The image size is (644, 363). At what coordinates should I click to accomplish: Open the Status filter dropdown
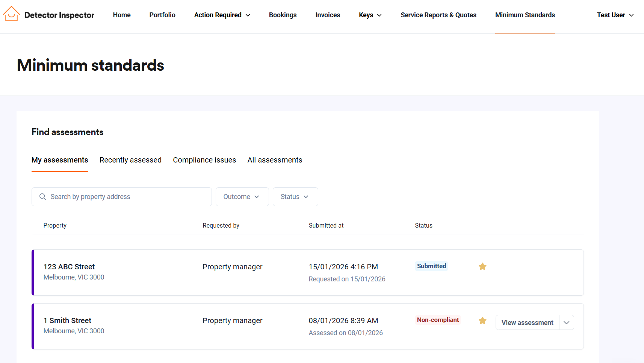tap(295, 197)
